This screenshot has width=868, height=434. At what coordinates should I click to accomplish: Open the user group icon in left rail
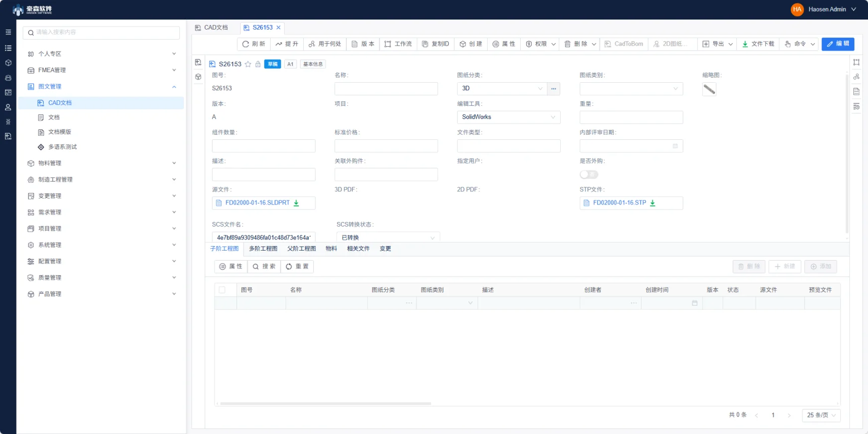pos(8,78)
